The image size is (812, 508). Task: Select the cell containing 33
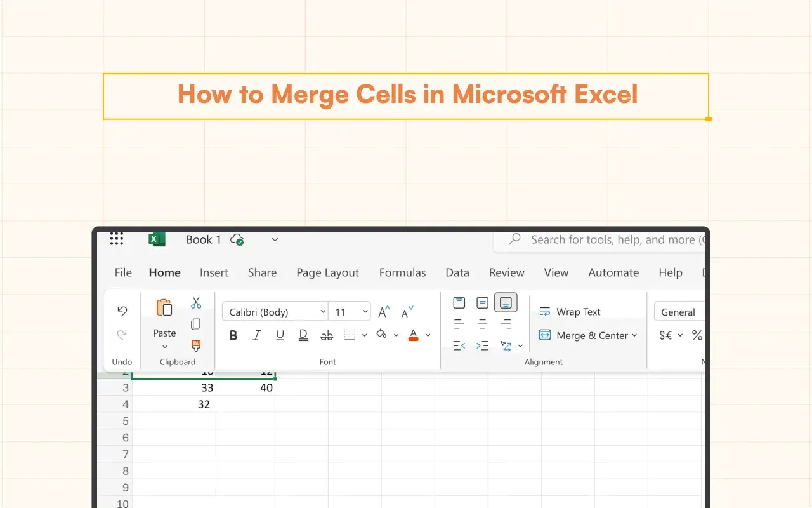click(174, 387)
